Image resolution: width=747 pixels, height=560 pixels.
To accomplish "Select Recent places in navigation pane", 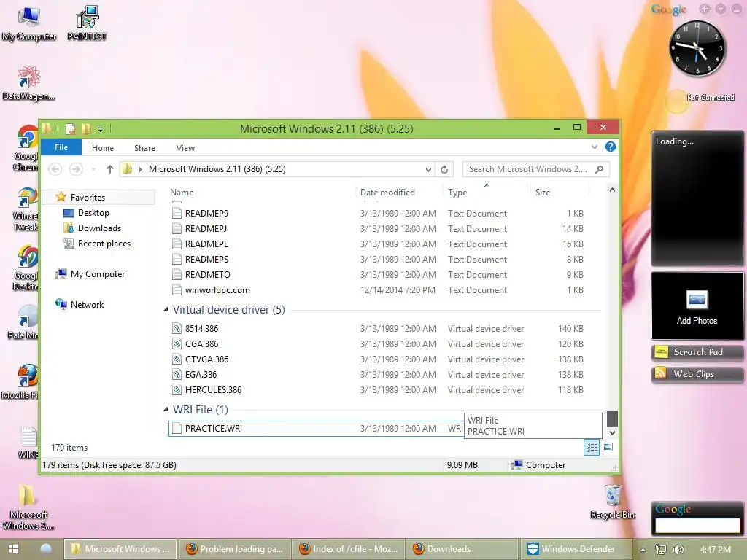I will click(x=104, y=244).
